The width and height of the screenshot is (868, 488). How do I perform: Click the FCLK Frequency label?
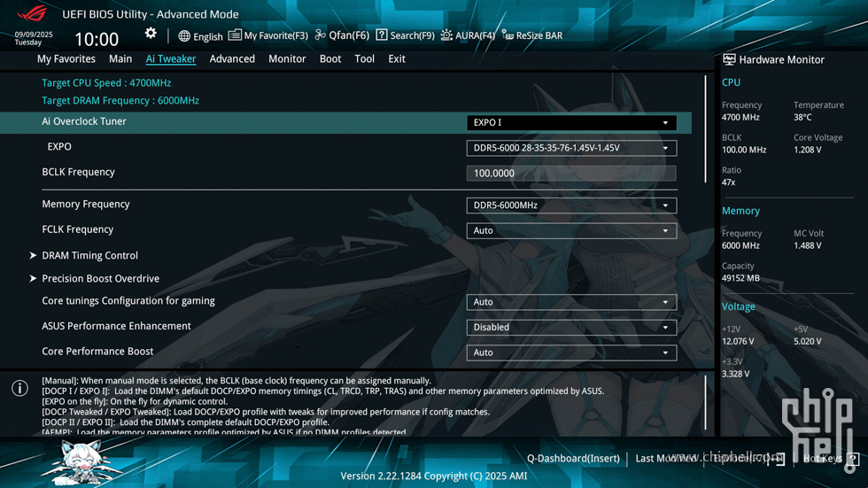point(78,229)
